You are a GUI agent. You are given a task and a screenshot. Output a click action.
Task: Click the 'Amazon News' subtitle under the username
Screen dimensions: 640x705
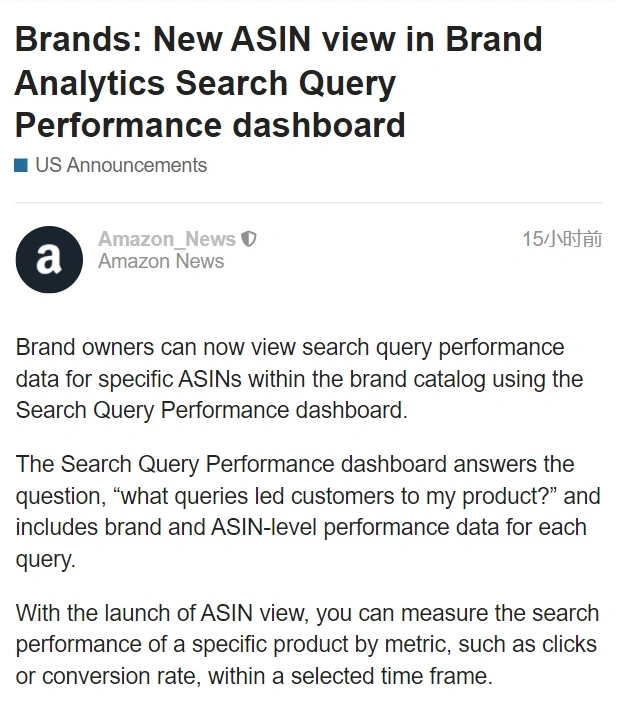161,261
